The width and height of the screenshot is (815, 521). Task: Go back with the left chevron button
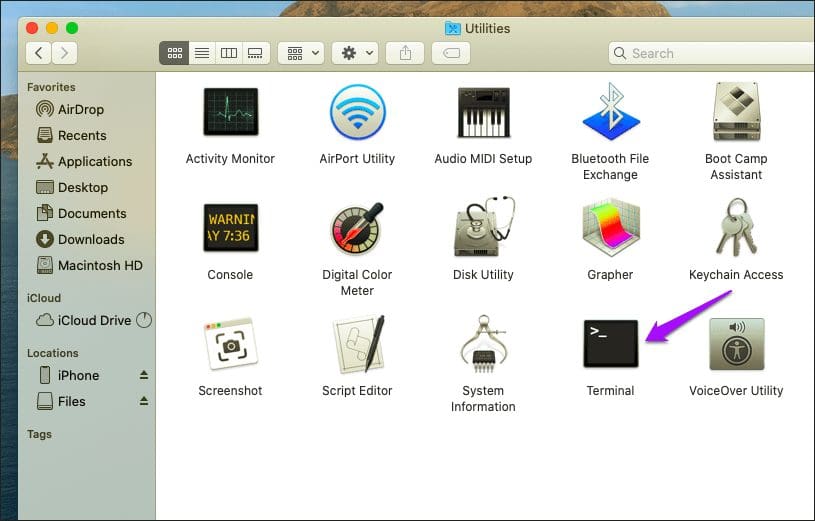tap(38, 53)
